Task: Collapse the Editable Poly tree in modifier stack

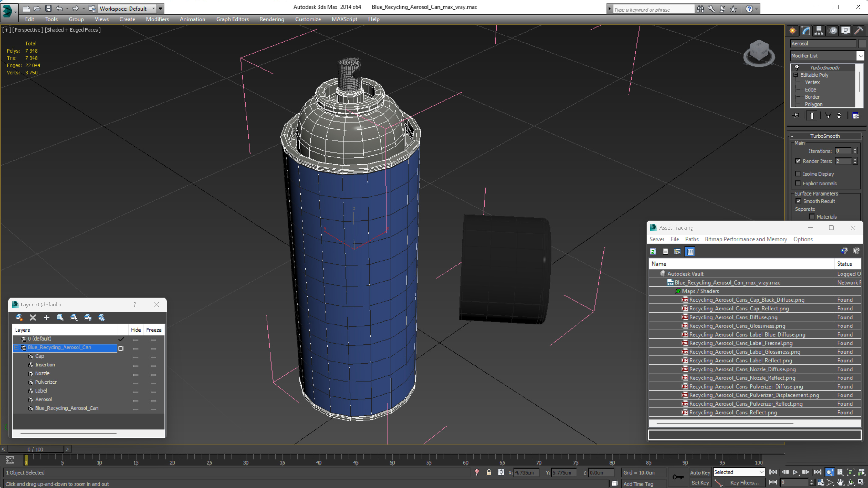Action: click(796, 75)
